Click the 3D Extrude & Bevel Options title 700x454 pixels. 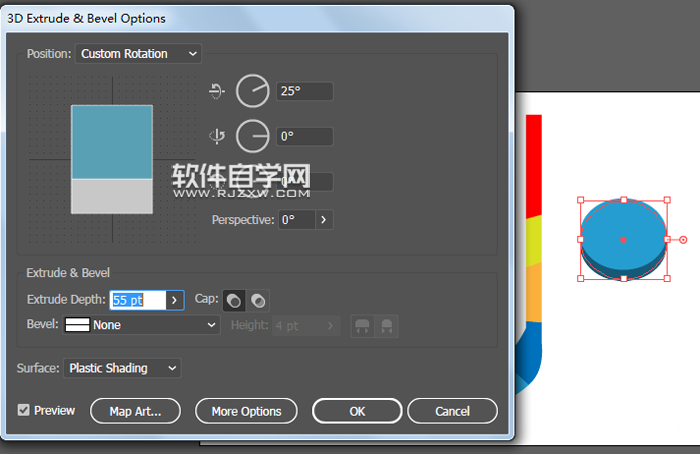pos(87,18)
